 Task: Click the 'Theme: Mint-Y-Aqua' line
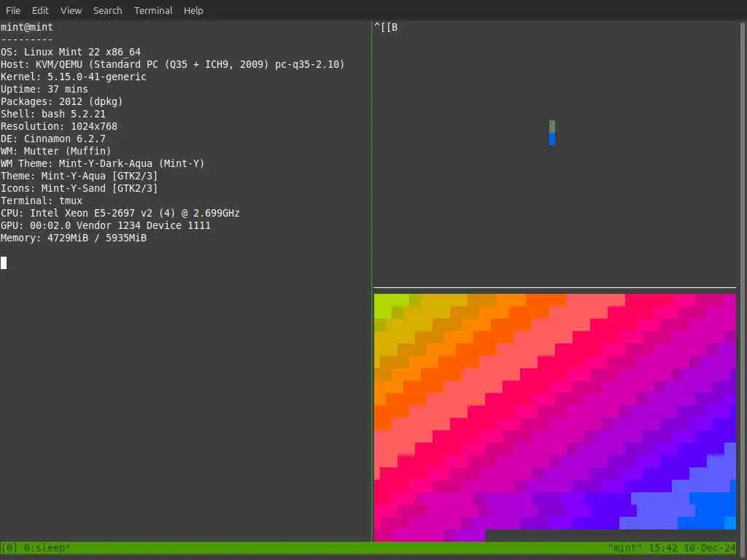[x=79, y=176]
